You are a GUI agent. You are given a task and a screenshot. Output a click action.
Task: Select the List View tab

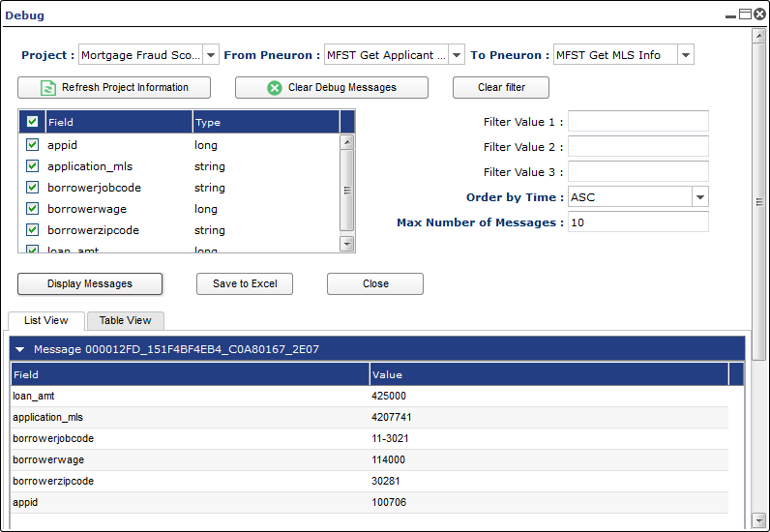pos(46,320)
